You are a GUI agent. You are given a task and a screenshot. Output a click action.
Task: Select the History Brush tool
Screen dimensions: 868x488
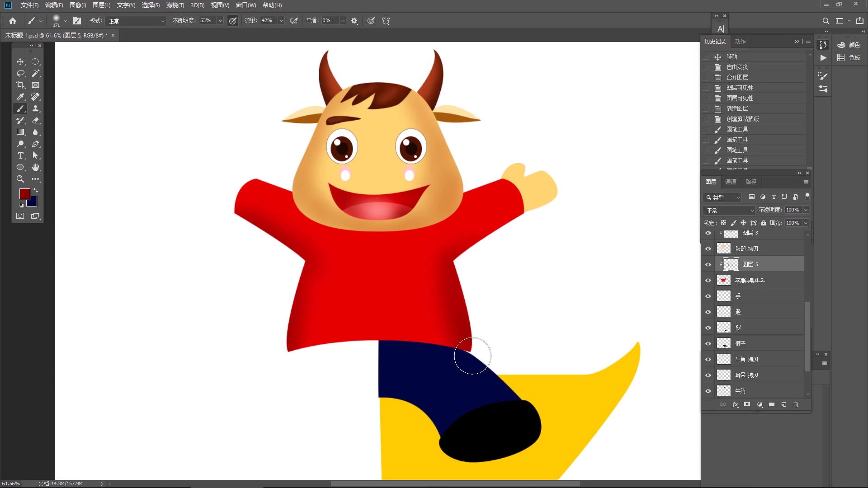coord(20,120)
